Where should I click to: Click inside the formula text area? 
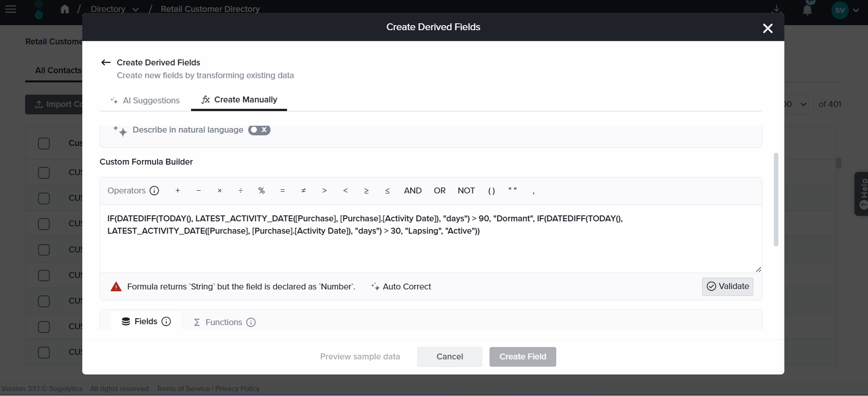pyautogui.click(x=431, y=239)
